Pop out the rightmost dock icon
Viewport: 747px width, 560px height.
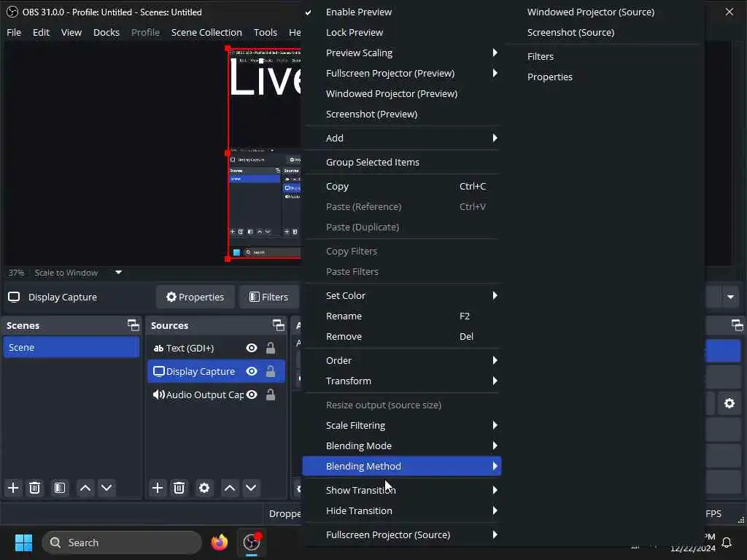click(737, 325)
